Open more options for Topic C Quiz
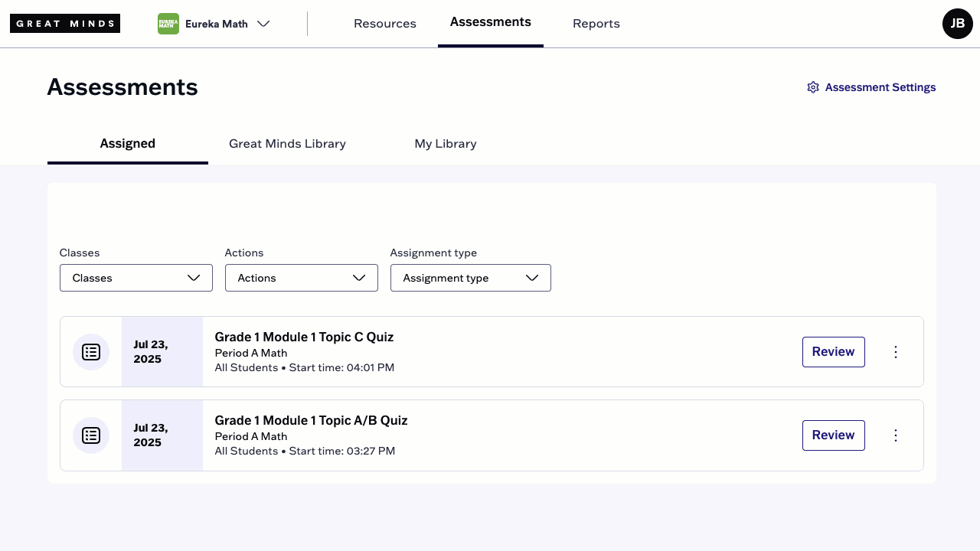The width and height of the screenshot is (980, 551). click(x=896, y=352)
